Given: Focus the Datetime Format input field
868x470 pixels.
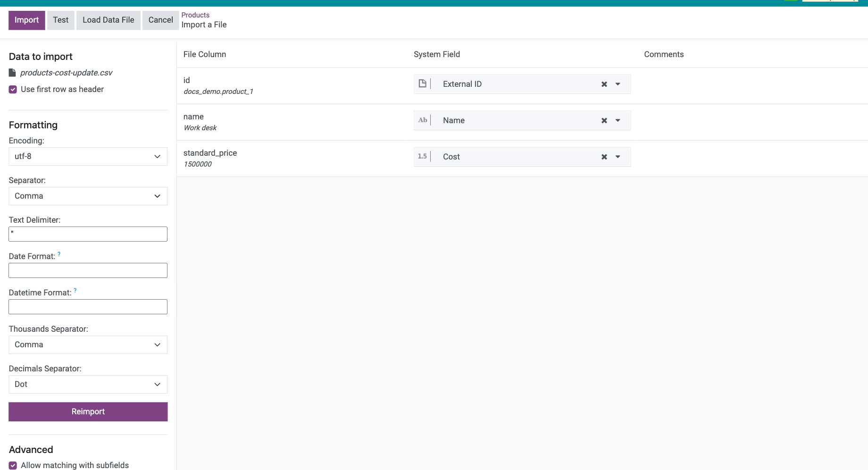Looking at the screenshot, I should (x=88, y=307).
